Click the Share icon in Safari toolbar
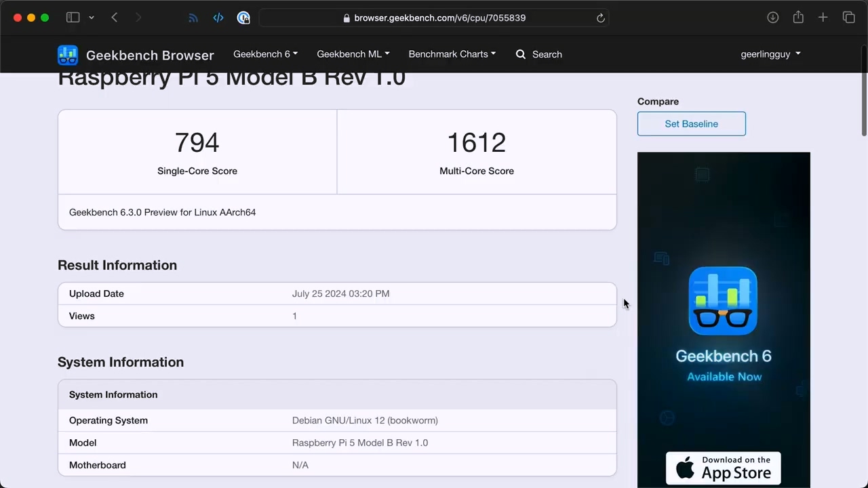The height and width of the screenshot is (488, 868). click(798, 18)
